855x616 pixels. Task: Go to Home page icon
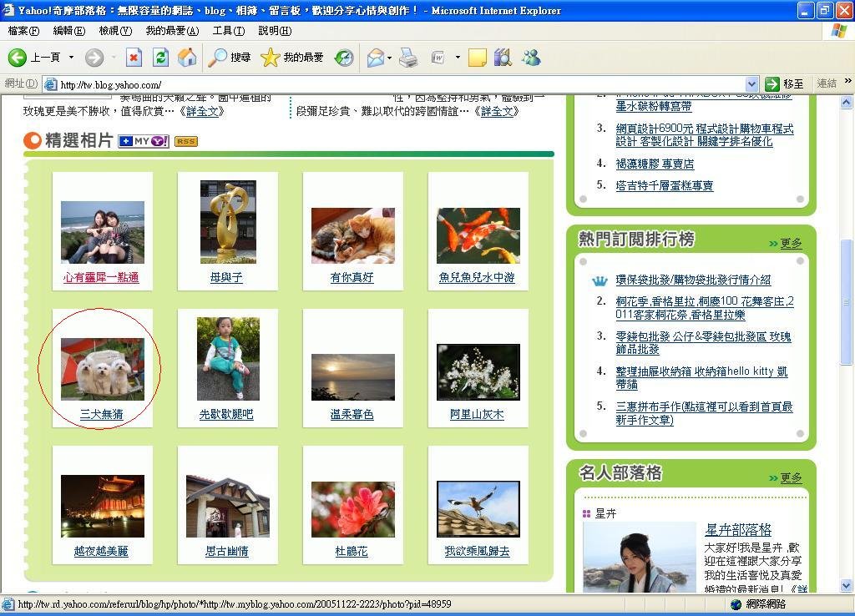click(x=187, y=58)
